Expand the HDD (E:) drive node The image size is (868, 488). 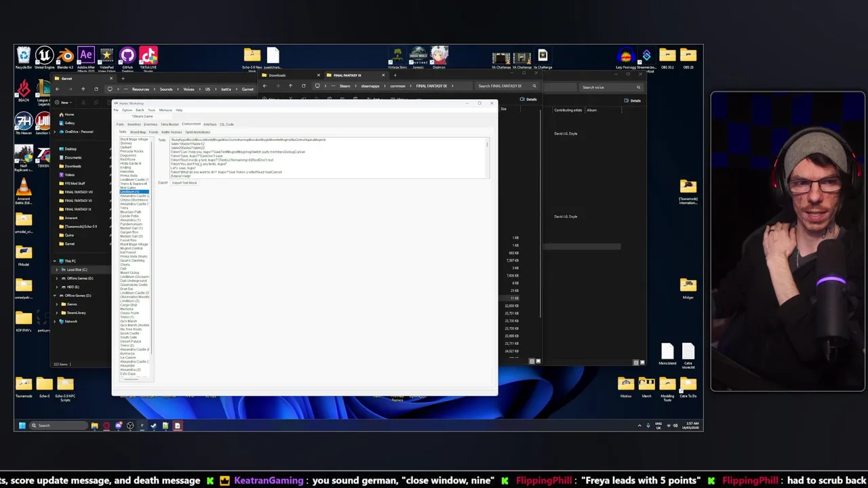pos(57,287)
